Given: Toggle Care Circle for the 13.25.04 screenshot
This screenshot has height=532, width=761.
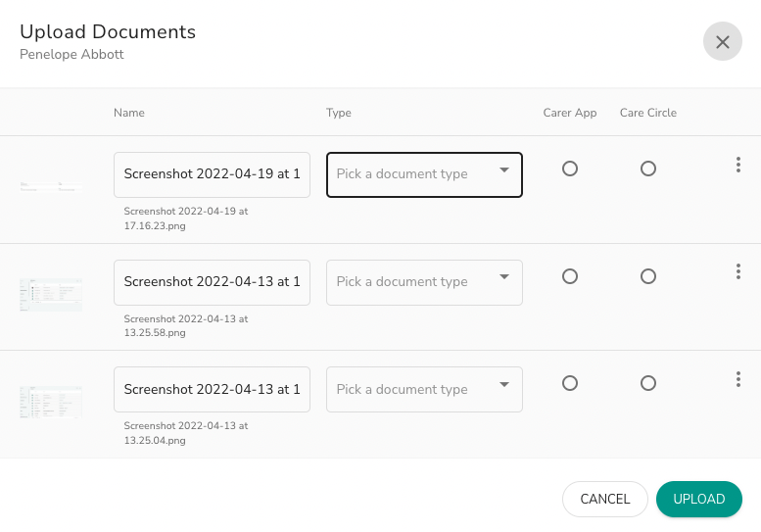Looking at the screenshot, I should (648, 383).
